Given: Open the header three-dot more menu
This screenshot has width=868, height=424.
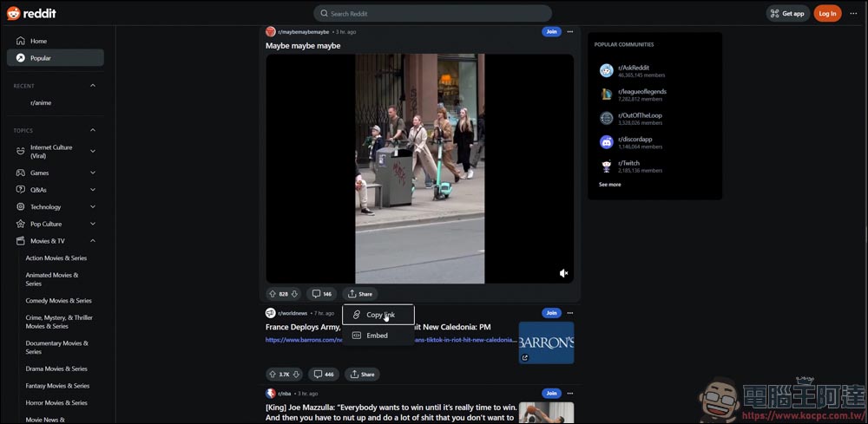Looking at the screenshot, I should (x=853, y=13).
